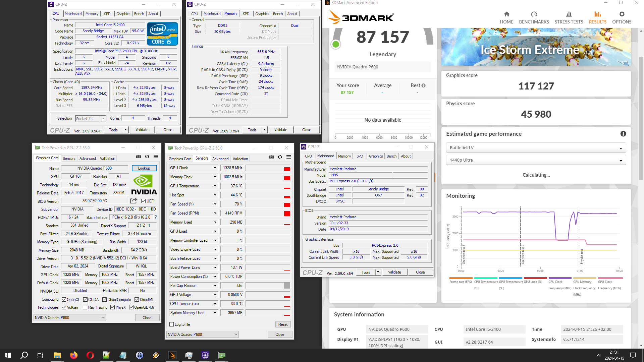Switch to CPU-Z purple taskbar icon

tap(205, 355)
